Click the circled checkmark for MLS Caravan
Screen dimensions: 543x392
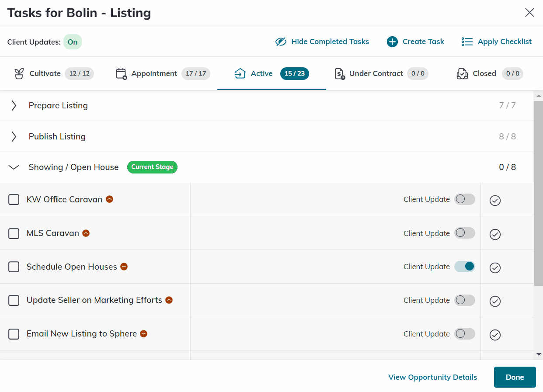495,234
